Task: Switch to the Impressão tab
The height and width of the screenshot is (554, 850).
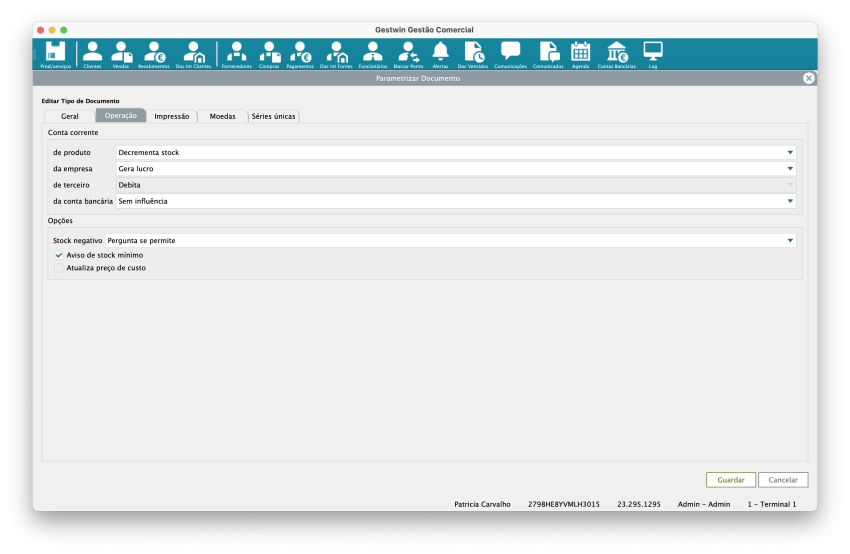Action: pos(172,116)
